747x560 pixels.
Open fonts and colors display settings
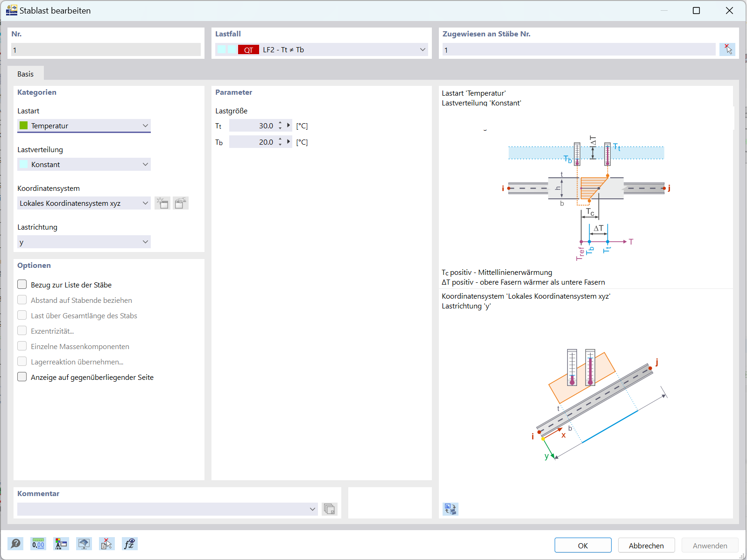coord(61,544)
